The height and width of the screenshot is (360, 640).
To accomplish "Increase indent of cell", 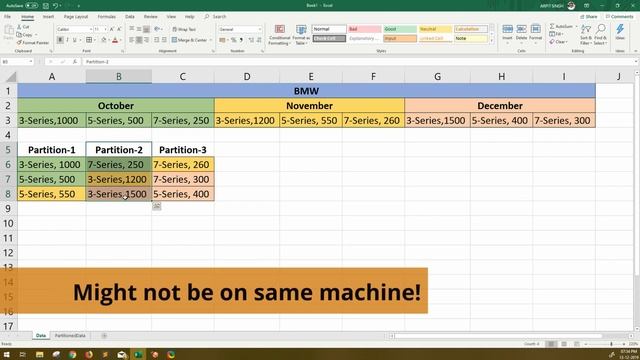I will pyautogui.click(x=164, y=40).
